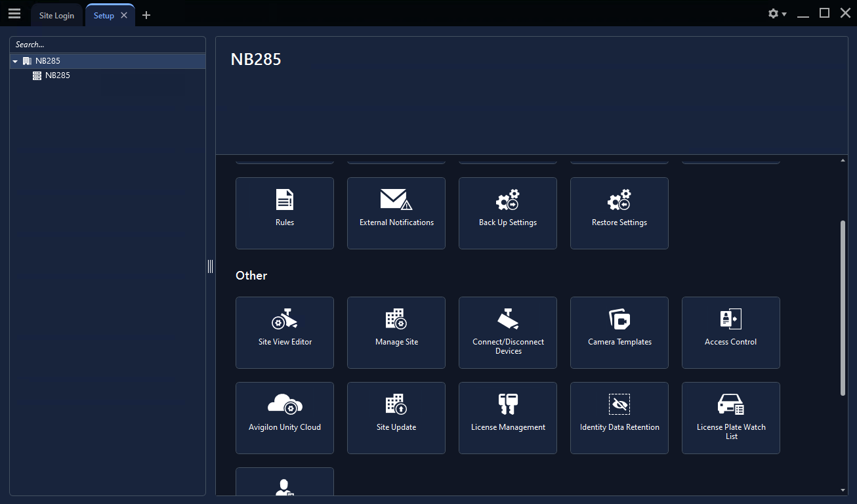Open License Management
Viewport: 857px width, 504px height.
[x=508, y=417]
